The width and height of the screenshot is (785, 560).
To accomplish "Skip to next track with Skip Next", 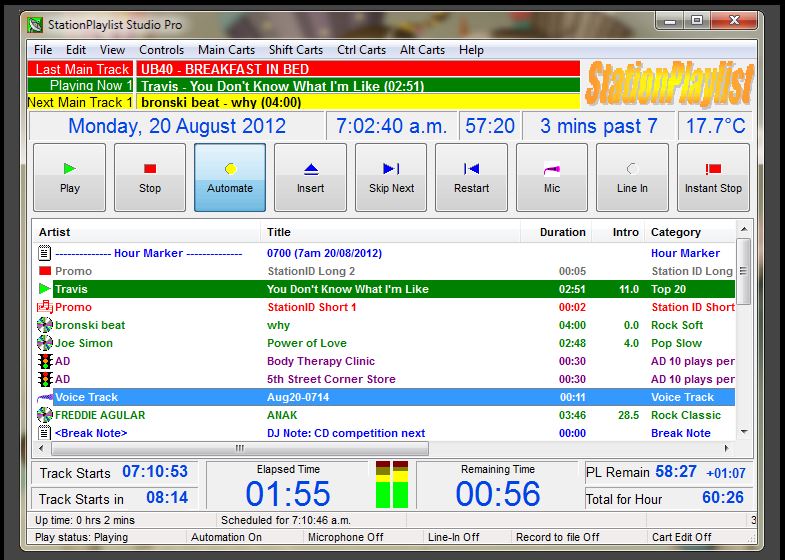I will (391, 177).
